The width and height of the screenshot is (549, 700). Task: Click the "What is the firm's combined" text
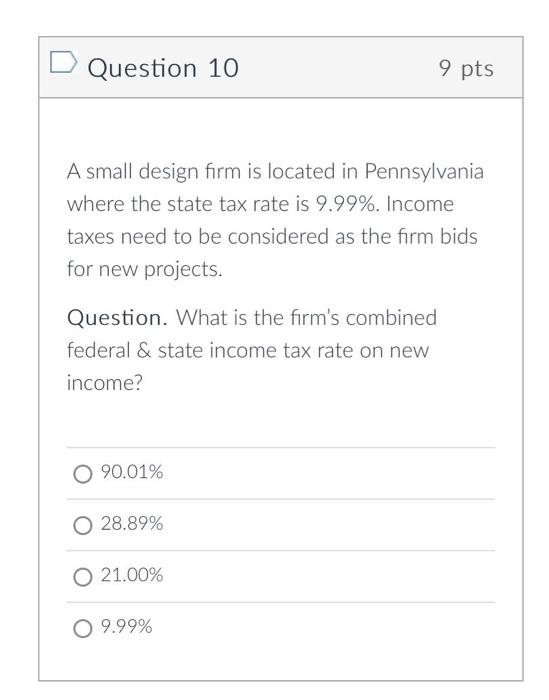click(306, 318)
